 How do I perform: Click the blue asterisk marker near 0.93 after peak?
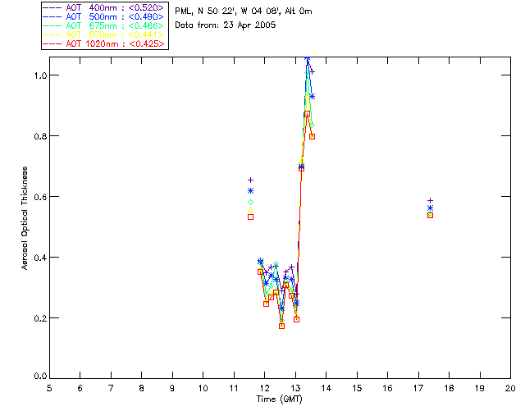pyautogui.click(x=312, y=97)
